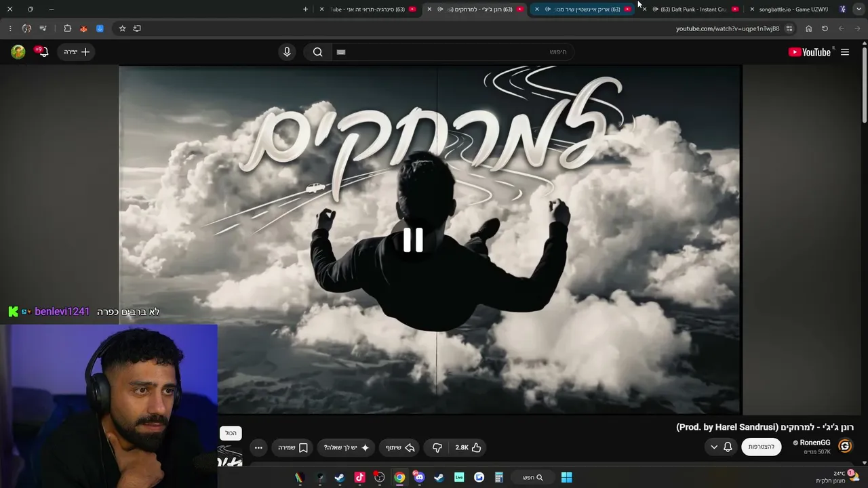Viewport: 868px width, 488px height.
Task: Select the הכול filter chip
Action: [231, 433]
